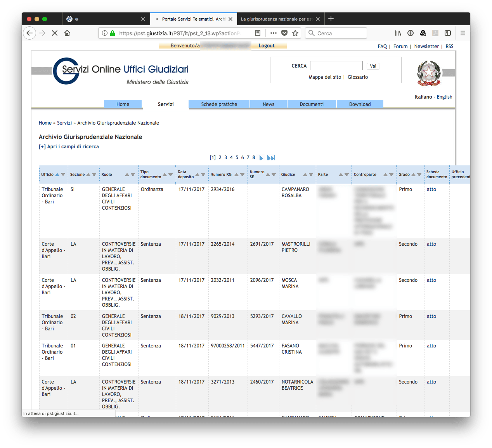Click the browser back arrow button
The image size is (492, 448).
pos(29,33)
